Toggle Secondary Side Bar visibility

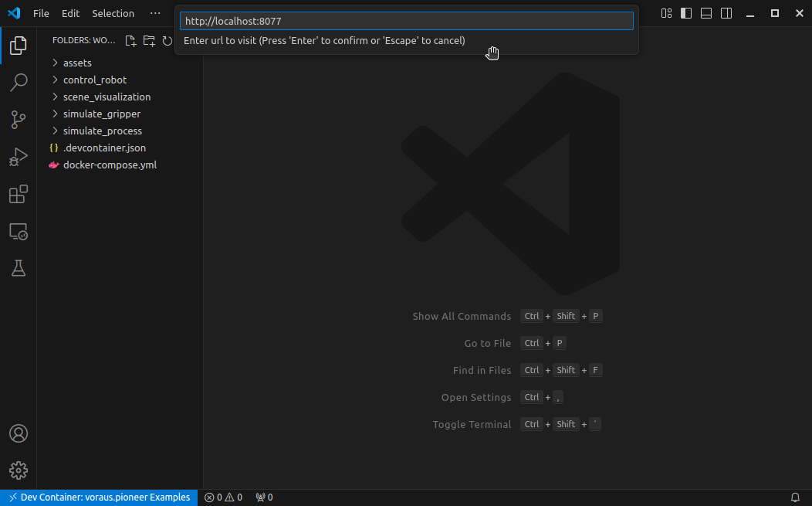click(726, 13)
